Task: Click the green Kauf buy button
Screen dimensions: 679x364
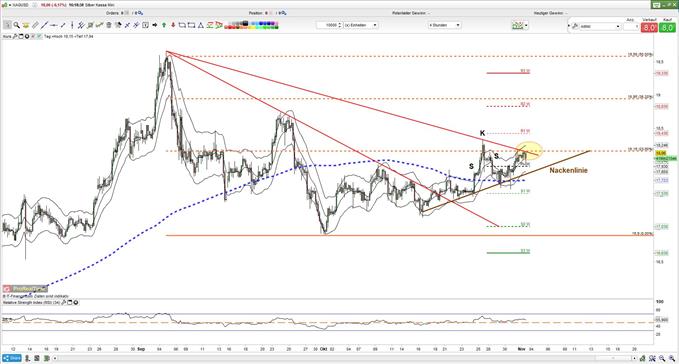Action: tap(667, 27)
